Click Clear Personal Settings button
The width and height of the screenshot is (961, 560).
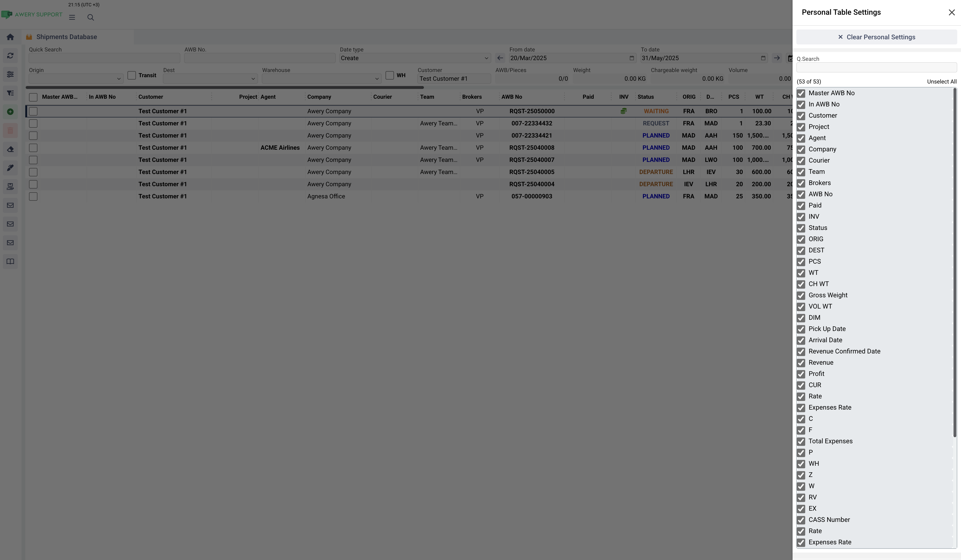coord(876,37)
